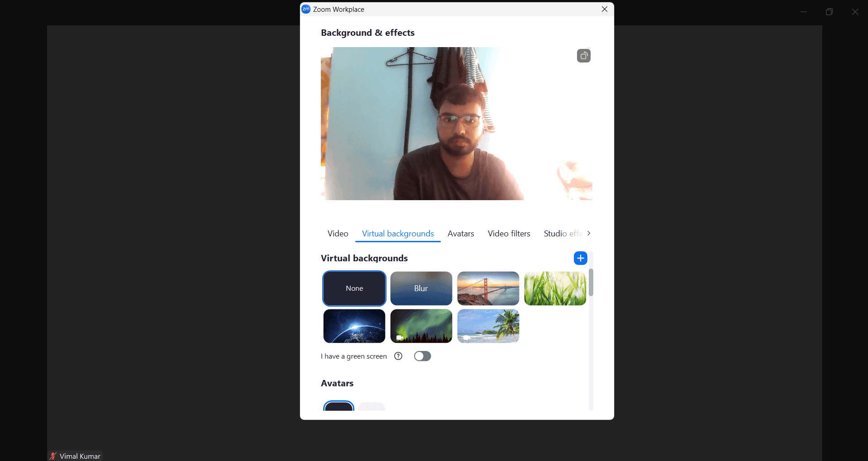Viewport: 868px width, 461px height.
Task: Select the tropical beach palm background
Action: point(488,326)
